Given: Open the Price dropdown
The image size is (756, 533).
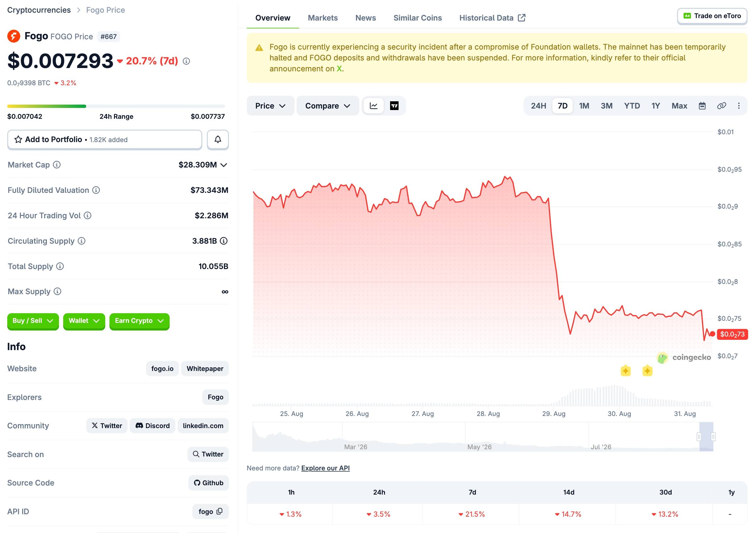Looking at the screenshot, I should [270, 106].
